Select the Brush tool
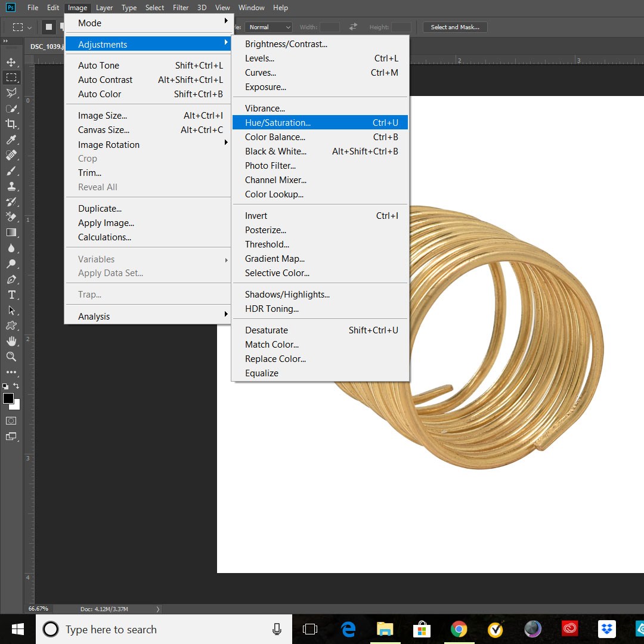This screenshot has height=644, width=644. click(11, 171)
